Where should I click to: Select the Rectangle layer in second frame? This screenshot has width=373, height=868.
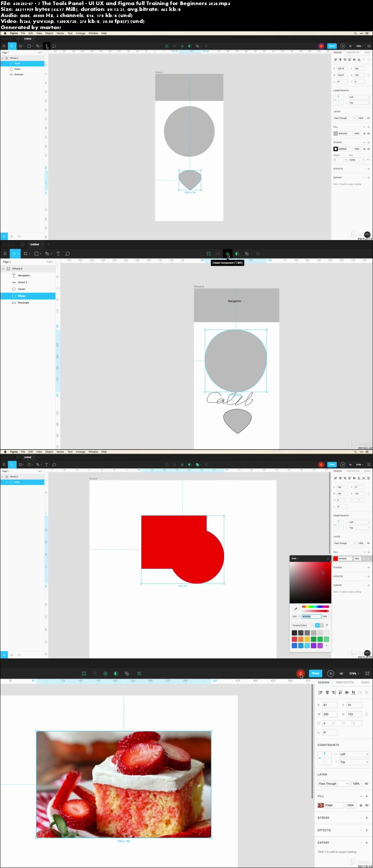28,303
